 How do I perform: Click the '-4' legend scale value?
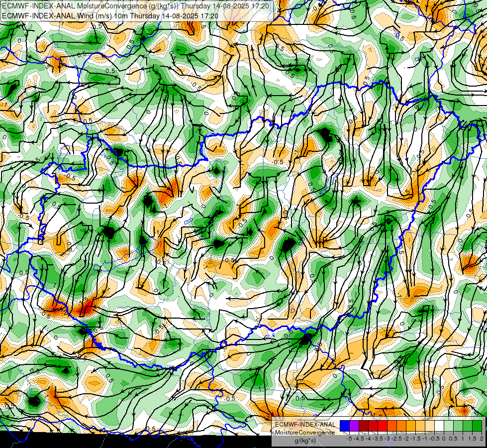click(x=368, y=439)
